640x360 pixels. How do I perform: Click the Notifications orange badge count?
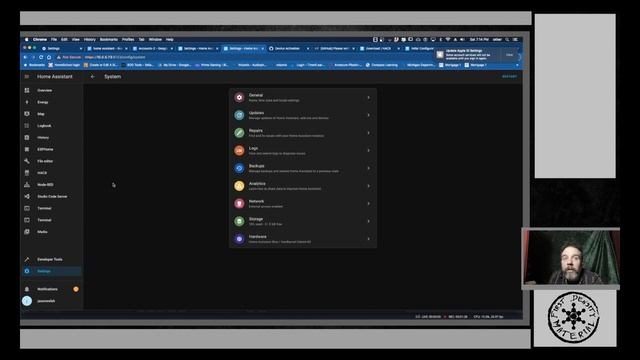pyautogui.click(x=76, y=289)
